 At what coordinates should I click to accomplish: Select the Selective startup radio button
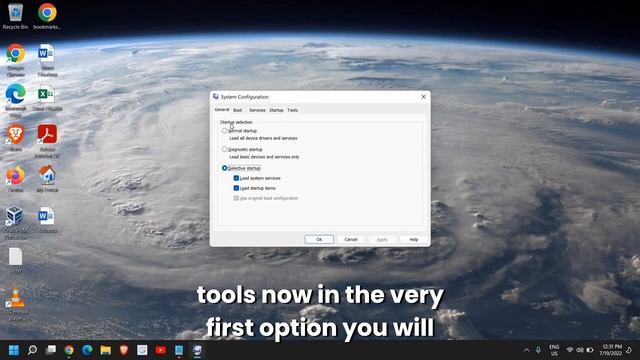224,168
